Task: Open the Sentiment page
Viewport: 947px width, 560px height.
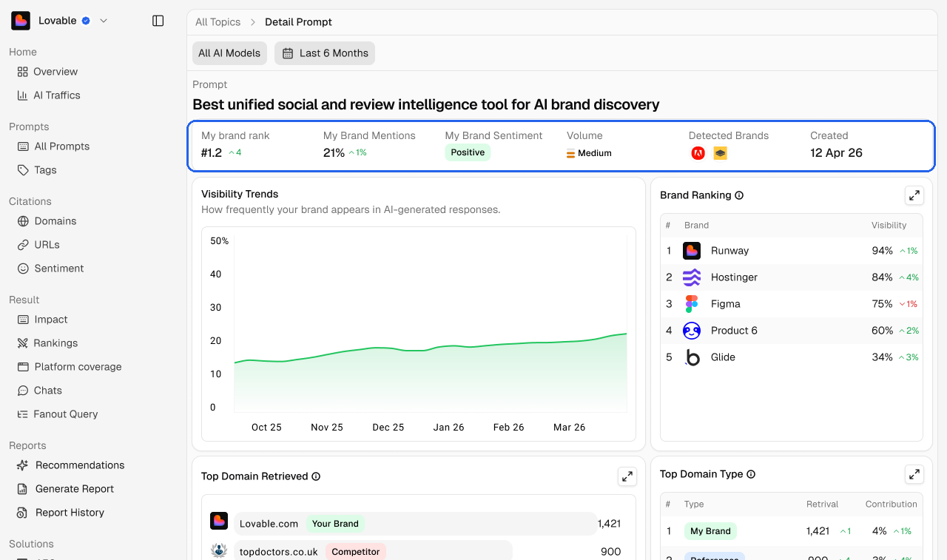Action: pos(50,269)
